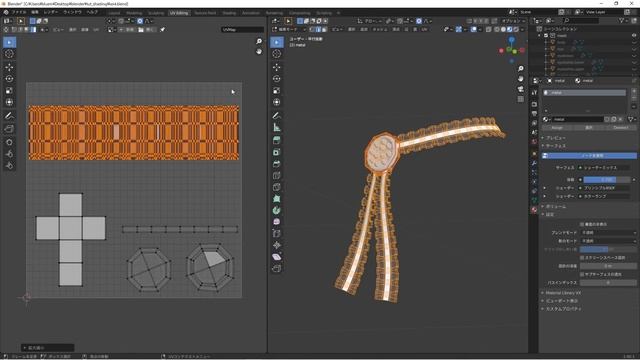The image size is (640, 360).
Task: Enable the スクリーンスペース屈折 checkbox
Action: point(582,258)
